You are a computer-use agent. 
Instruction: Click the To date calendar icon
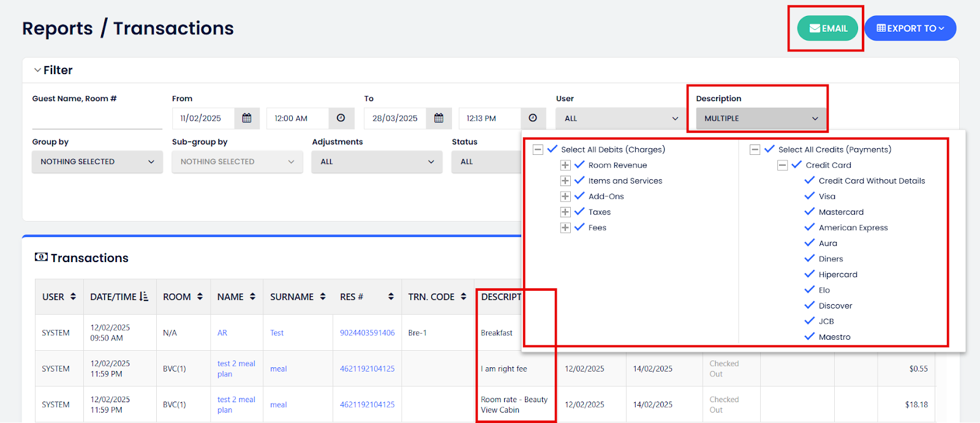click(439, 118)
